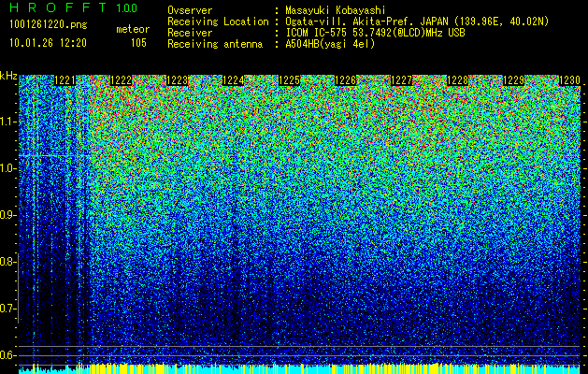
Task: Click the 1224 time marker
Action: click(x=234, y=80)
